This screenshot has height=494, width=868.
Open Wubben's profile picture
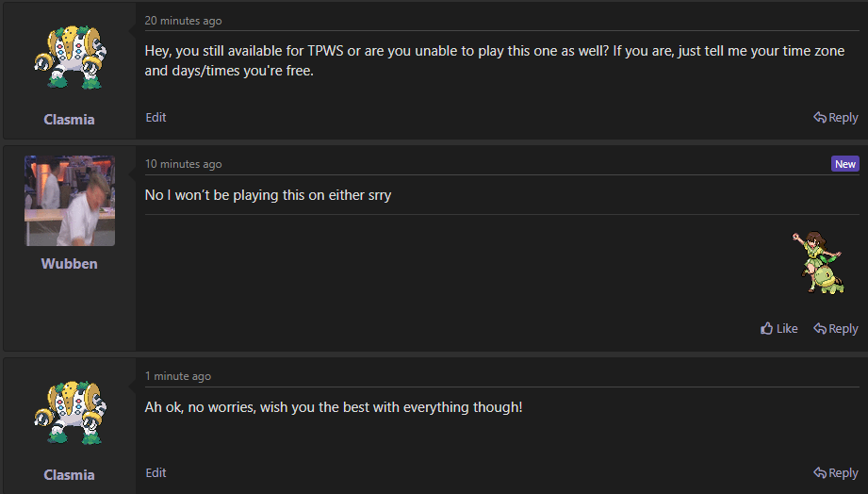[70, 201]
